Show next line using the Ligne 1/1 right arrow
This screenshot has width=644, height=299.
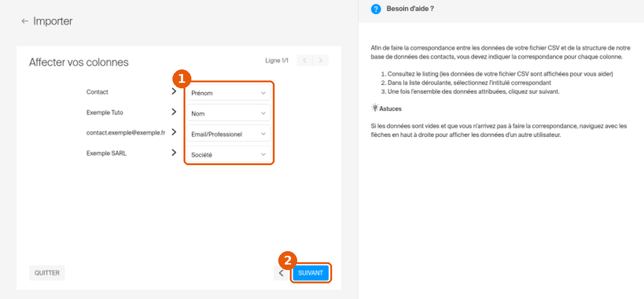[321, 60]
